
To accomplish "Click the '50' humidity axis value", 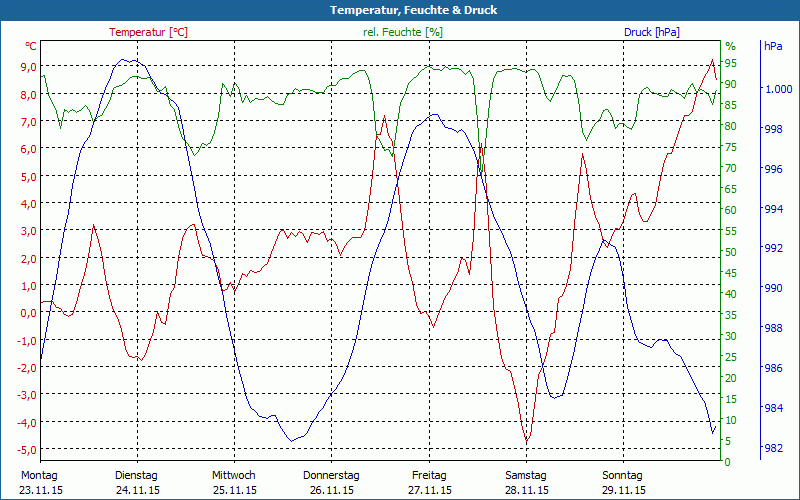I will [731, 252].
